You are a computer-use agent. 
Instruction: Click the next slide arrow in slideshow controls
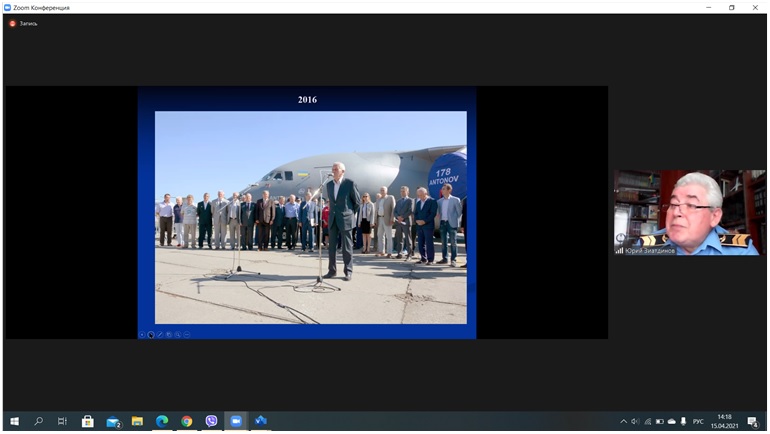tap(151, 334)
